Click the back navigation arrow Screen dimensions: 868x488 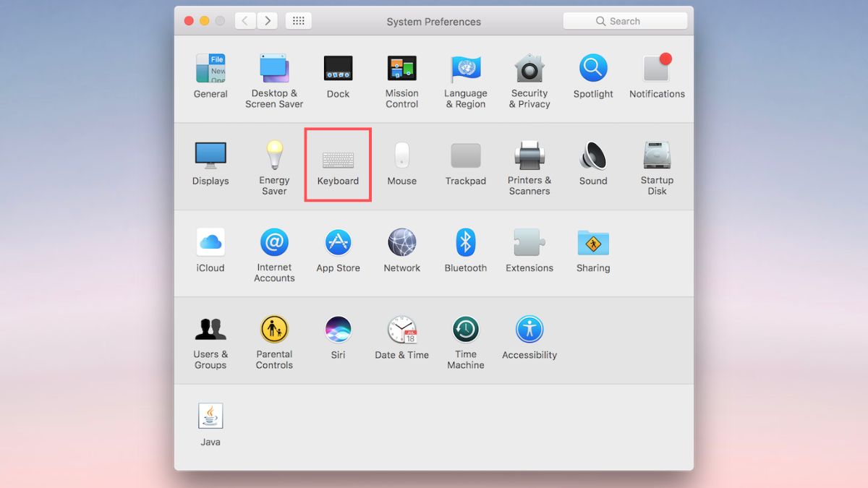244,21
